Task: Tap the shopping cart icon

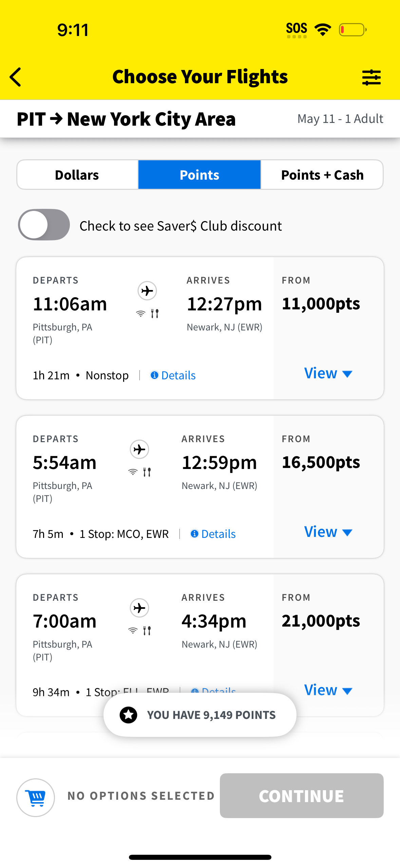Action: point(36,797)
